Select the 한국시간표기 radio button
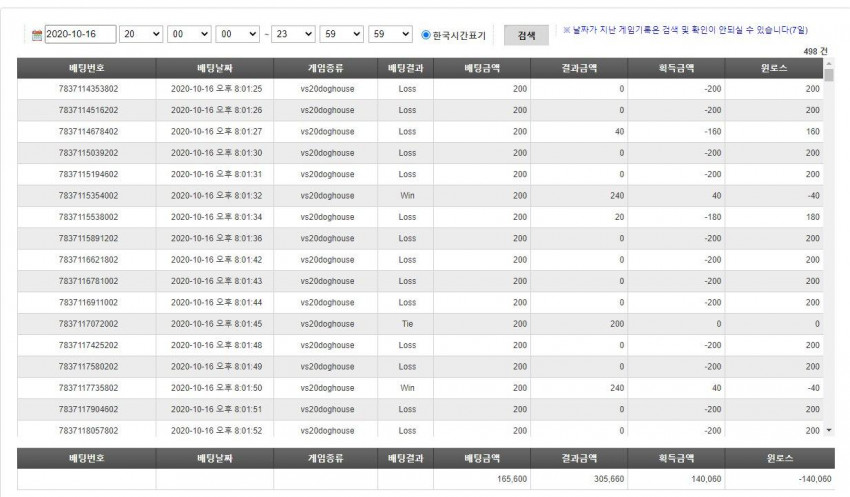The width and height of the screenshot is (850, 497). point(426,35)
